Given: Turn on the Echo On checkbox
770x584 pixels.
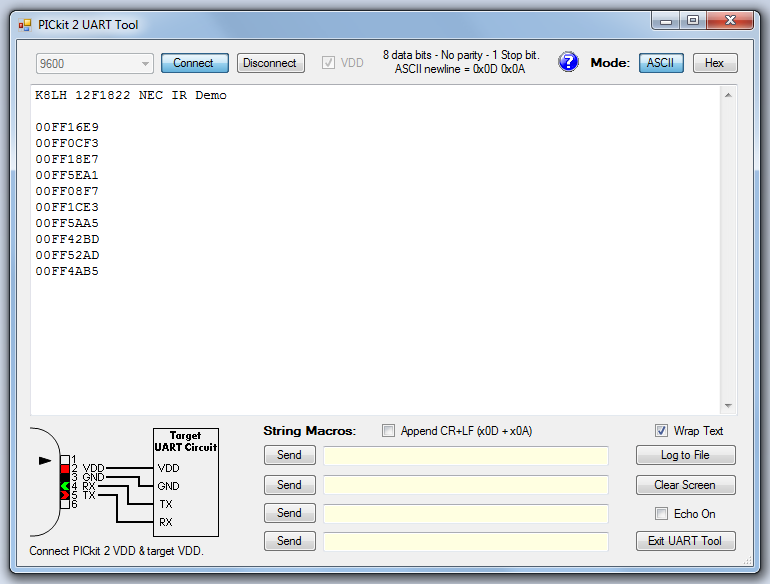Looking at the screenshot, I should (661, 514).
